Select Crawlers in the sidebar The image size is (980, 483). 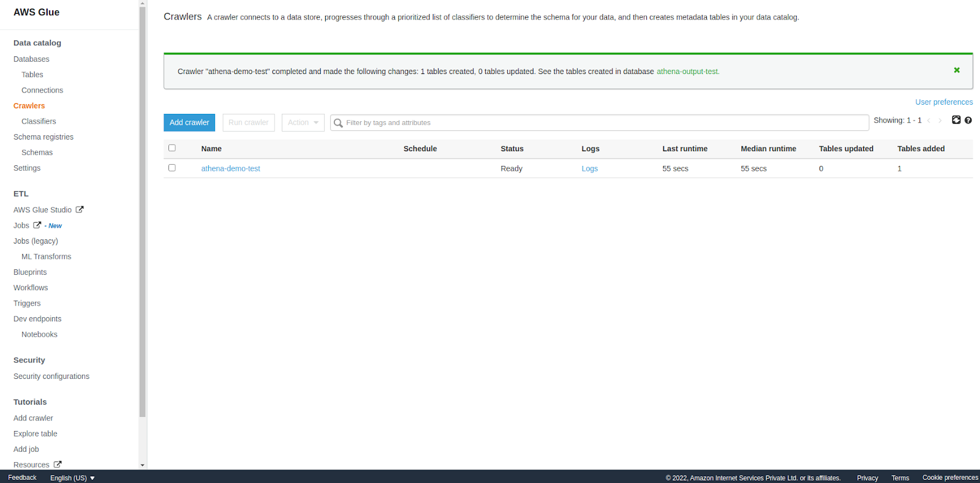(x=29, y=106)
